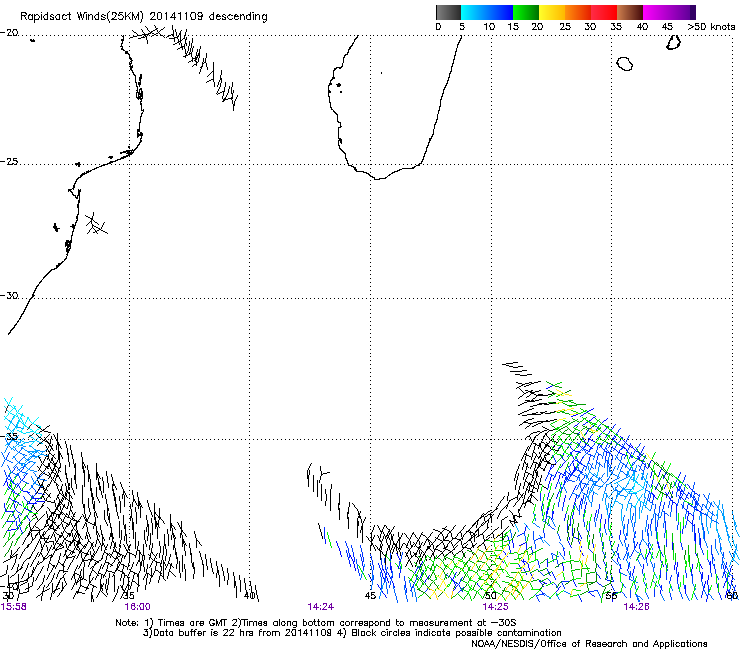The width and height of the screenshot is (740, 650).
Task: Click the '-30' latitude label on left edge
Action: [x=9, y=295]
